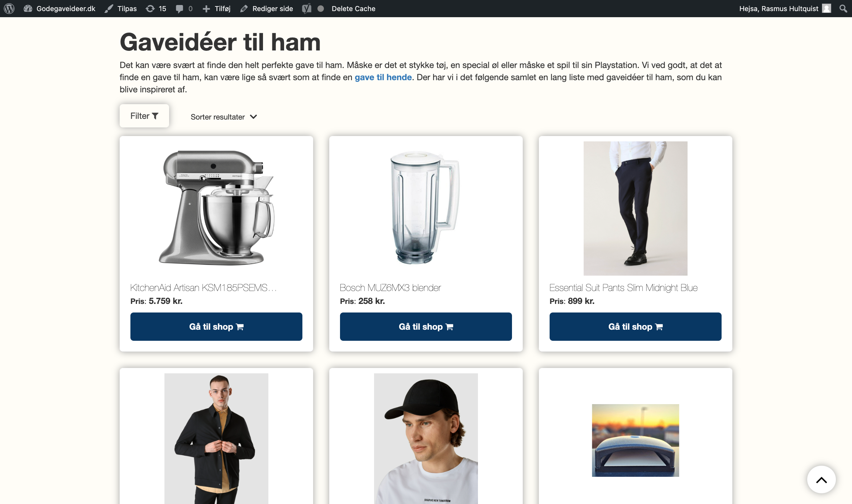Open Essential Suit Pants Slim Midnight Blue title
Screen dimensions: 852x504
pyautogui.click(x=623, y=288)
